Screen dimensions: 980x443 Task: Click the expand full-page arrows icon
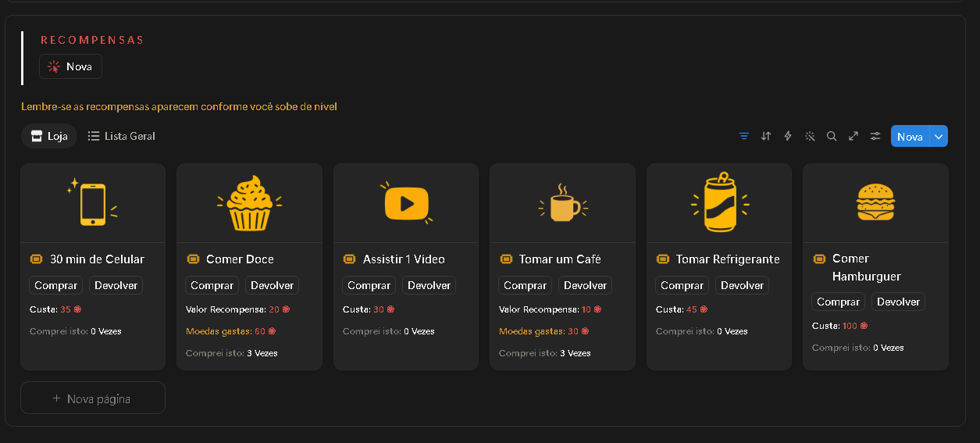[853, 136]
